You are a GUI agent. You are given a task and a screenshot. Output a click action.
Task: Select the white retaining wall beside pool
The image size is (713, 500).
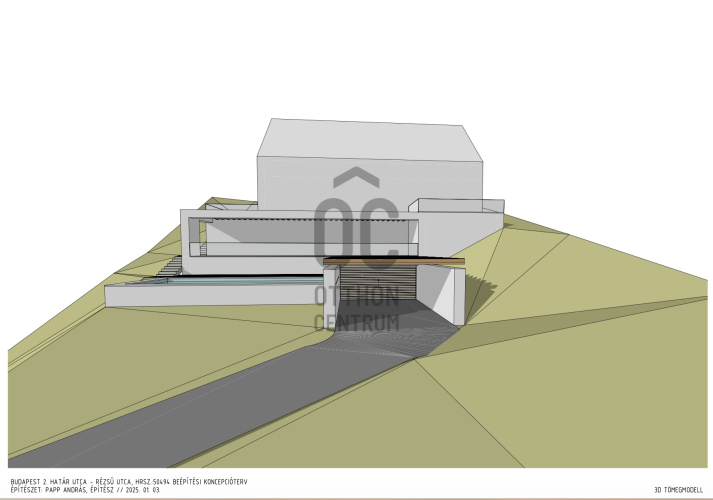tap(200, 295)
